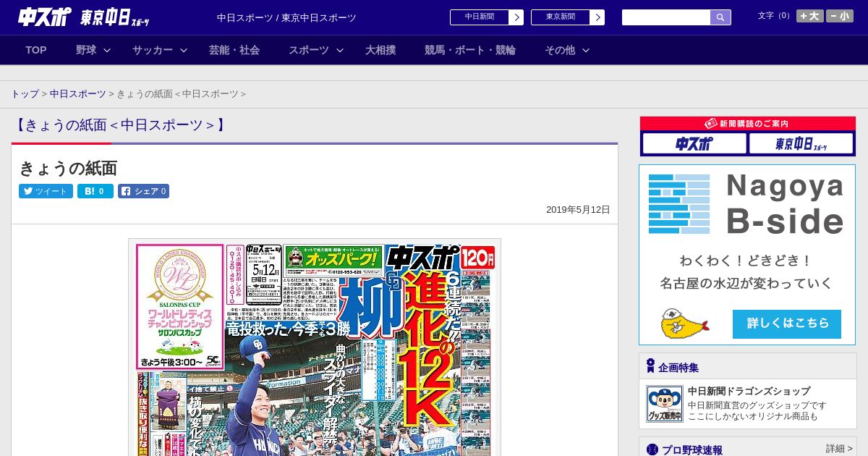Open 詳細 link for プロ野球速報
Image resolution: width=868 pixels, height=456 pixels.
pos(839,449)
